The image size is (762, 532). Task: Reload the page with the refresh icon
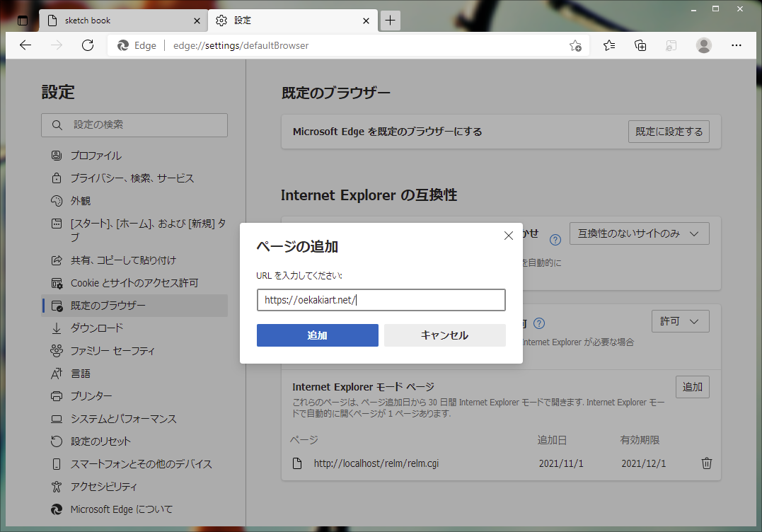88,45
